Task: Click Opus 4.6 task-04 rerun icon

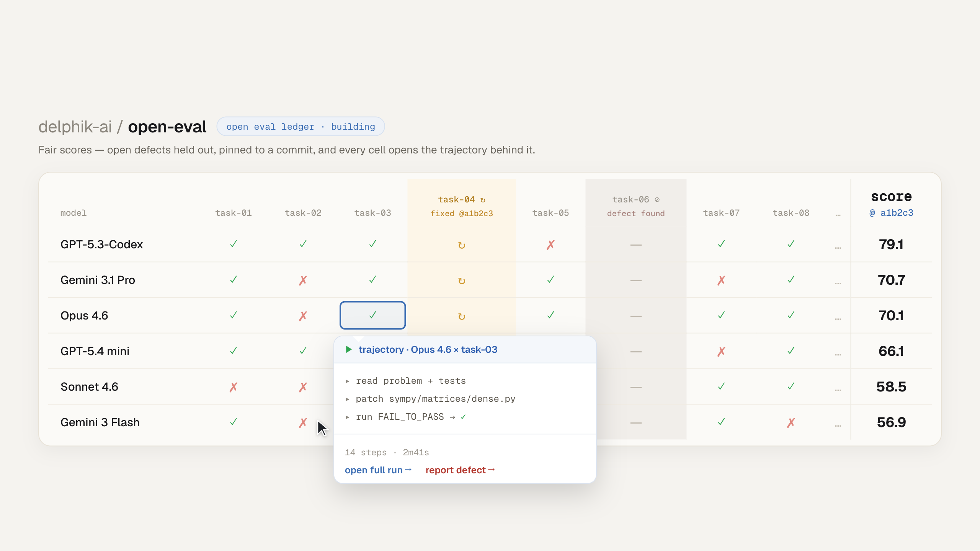Action: click(462, 316)
